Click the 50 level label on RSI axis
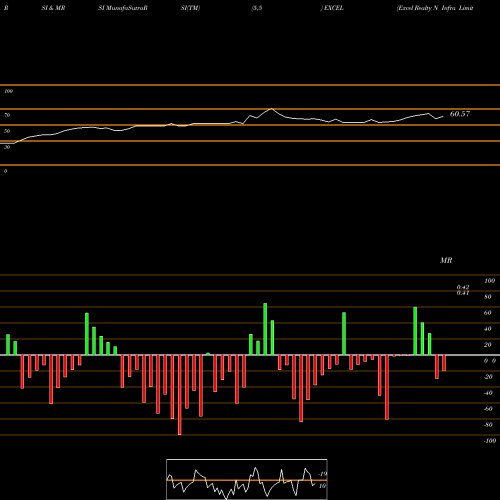500x500 pixels. click(7, 131)
